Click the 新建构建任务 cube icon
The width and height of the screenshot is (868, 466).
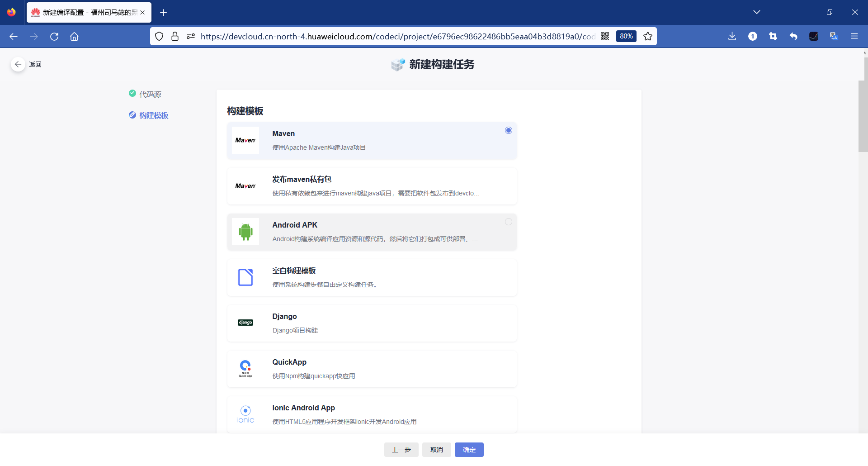click(x=398, y=65)
